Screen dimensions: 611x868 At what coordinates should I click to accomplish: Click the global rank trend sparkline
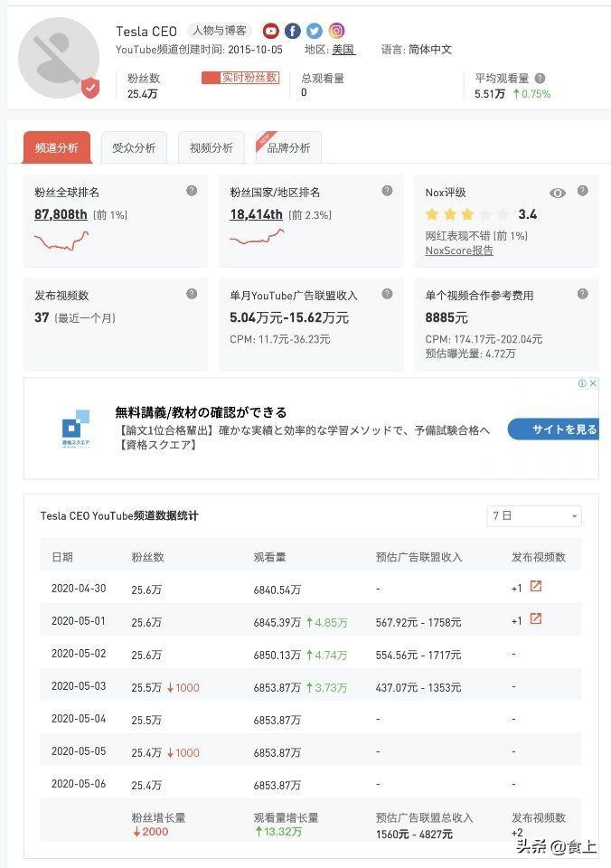[61, 241]
